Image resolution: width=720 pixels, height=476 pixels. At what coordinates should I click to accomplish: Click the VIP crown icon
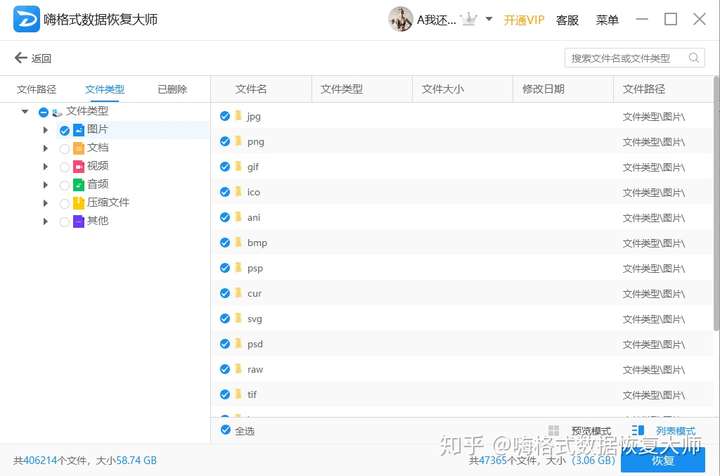click(x=469, y=20)
